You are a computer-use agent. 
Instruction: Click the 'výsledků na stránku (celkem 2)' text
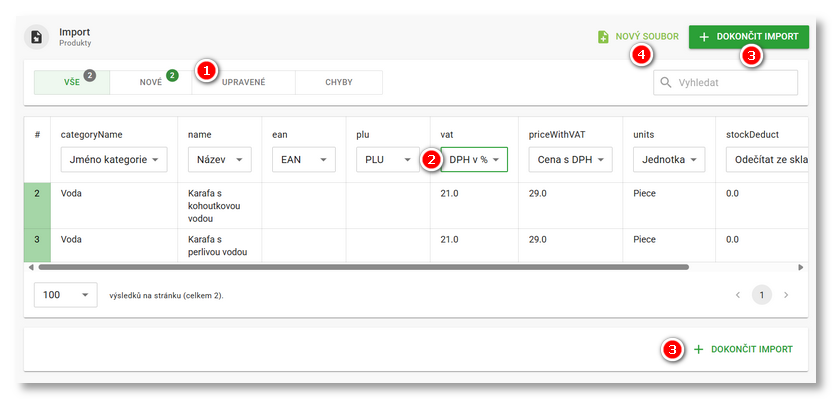click(166, 296)
